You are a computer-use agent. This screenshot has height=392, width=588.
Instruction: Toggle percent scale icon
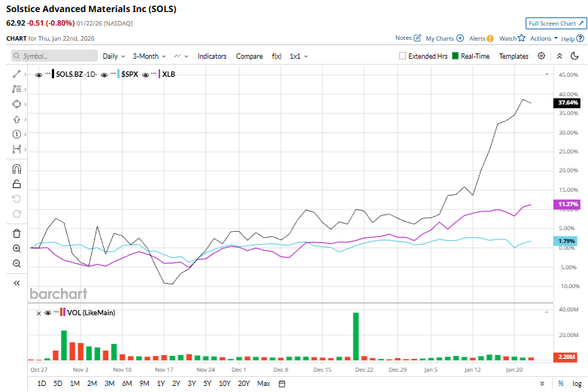(561, 384)
